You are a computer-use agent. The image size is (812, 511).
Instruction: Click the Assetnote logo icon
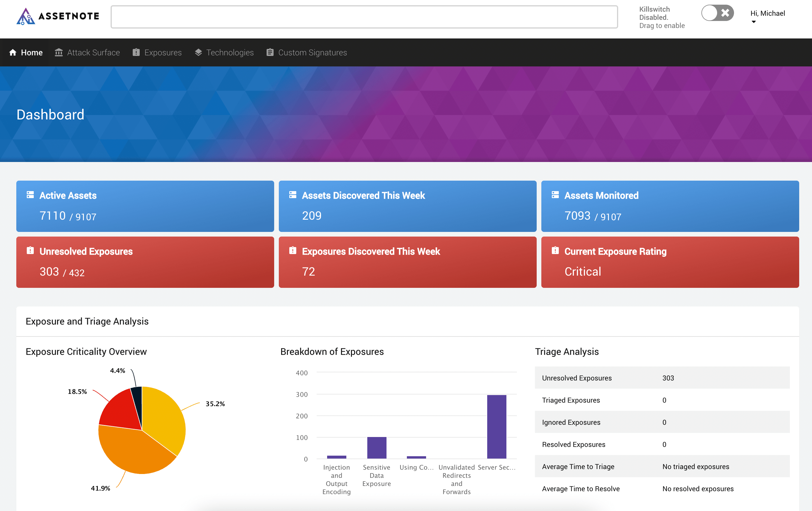25,16
